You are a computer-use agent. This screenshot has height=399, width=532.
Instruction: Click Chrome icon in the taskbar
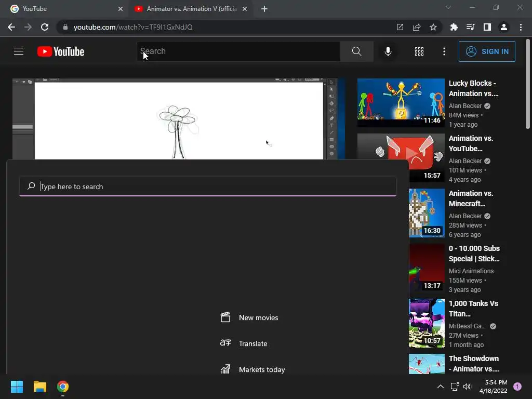(x=63, y=387)
